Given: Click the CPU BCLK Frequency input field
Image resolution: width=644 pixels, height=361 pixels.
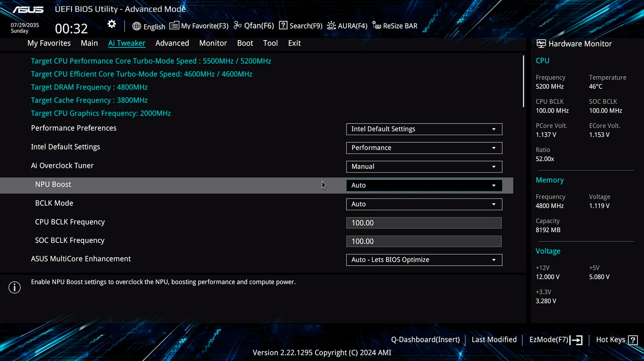Looking at the screenshot, I should coord(424,223).
